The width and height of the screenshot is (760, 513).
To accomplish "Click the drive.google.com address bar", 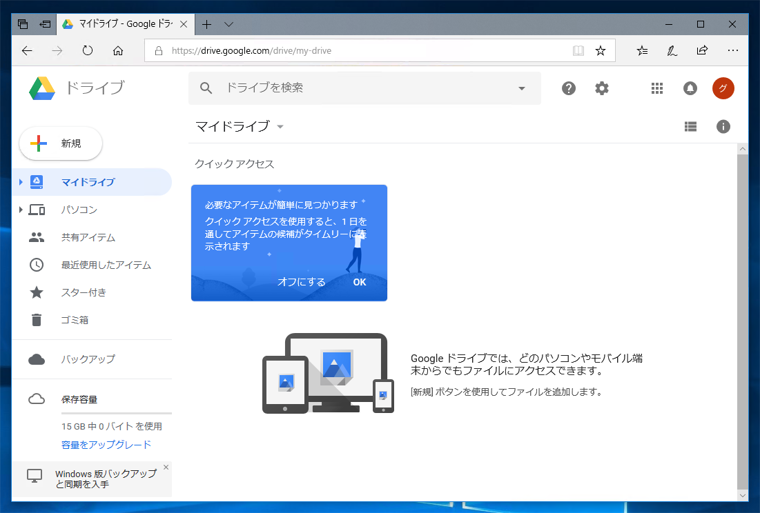I will [380, 50].
